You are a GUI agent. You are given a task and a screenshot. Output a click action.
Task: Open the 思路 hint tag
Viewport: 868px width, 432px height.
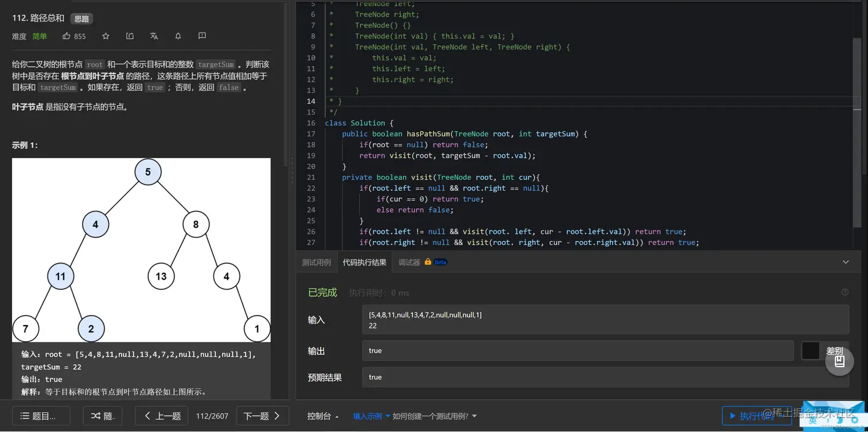(x=82, y=18)
